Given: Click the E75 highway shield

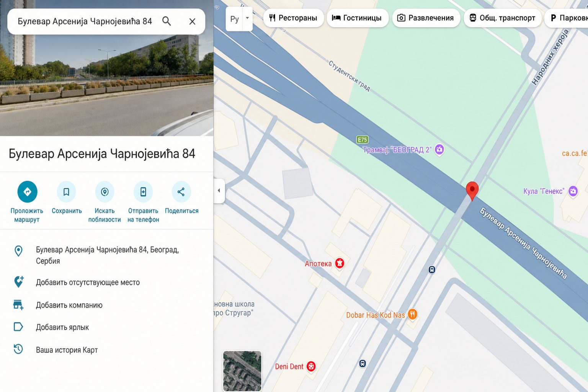Looking at the screenshot, I should pos(362,140).
